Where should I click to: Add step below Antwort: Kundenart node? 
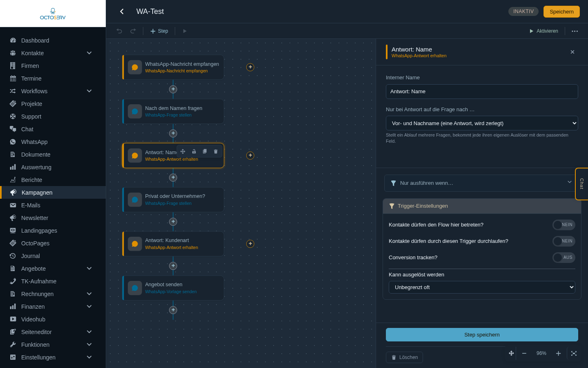pos(173,266)
